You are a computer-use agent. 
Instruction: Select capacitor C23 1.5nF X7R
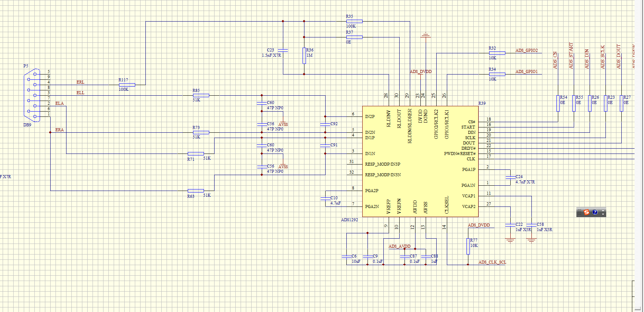point(283,50)
